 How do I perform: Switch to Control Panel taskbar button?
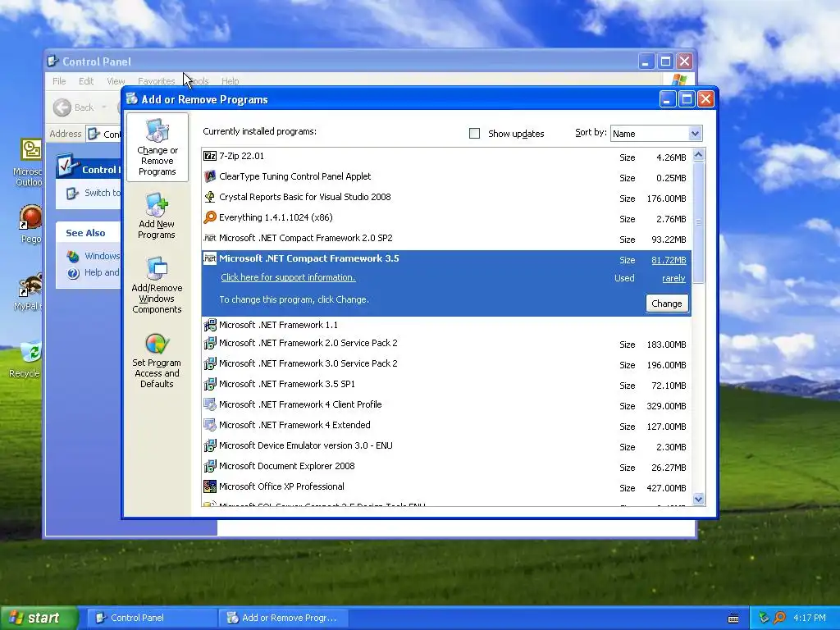click(152, 618)
